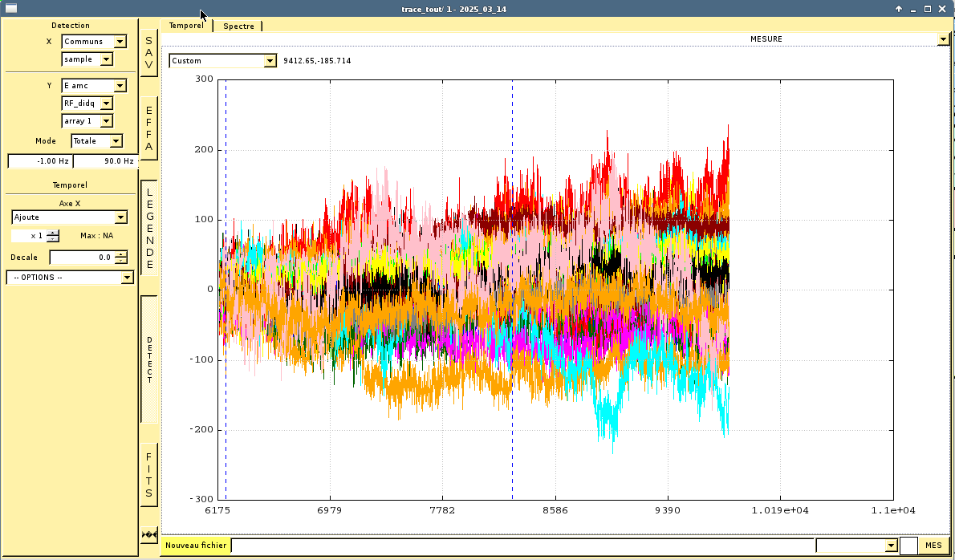The height and width of the screenshot is (560, 955).
Task: Open the window menu icon in title bar
Action: pyautogui.click(x=11, y=9)
